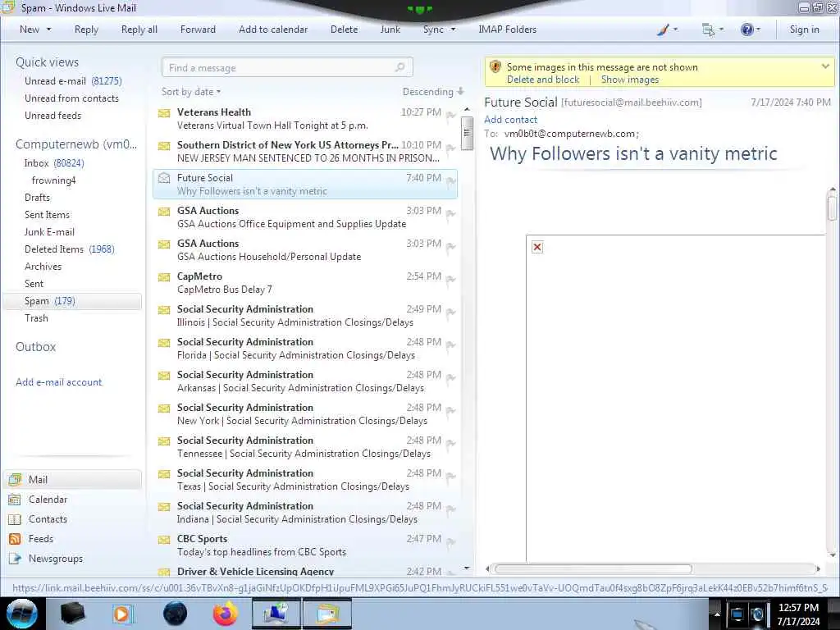Launch Firefox from the taskbar
The width and height of the screenshot is (840, 630).
pyautogui.click(x=226, y=614)
